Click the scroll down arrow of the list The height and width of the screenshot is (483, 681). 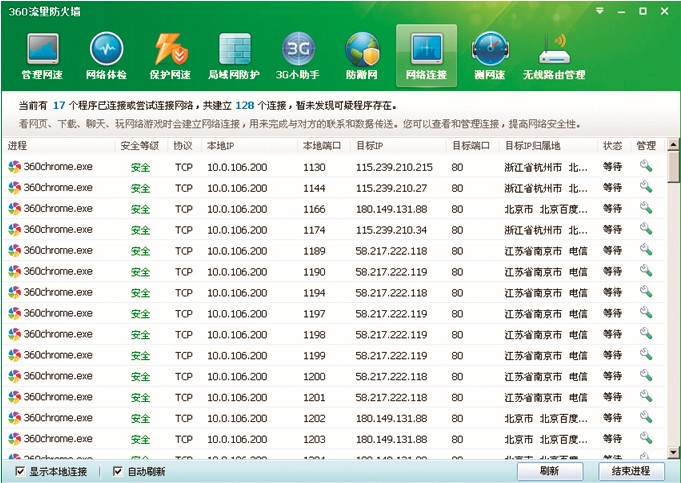point(674,453)
